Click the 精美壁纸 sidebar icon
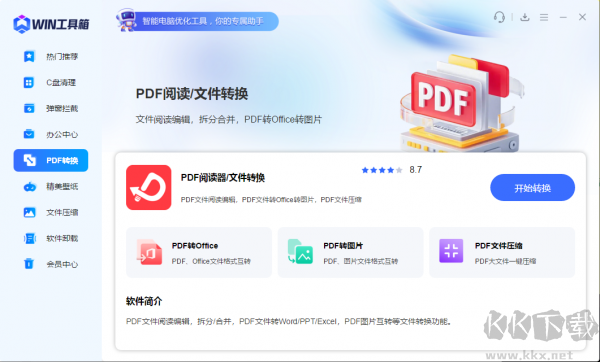This screenshot has height=362, width=600. (29, 187)
